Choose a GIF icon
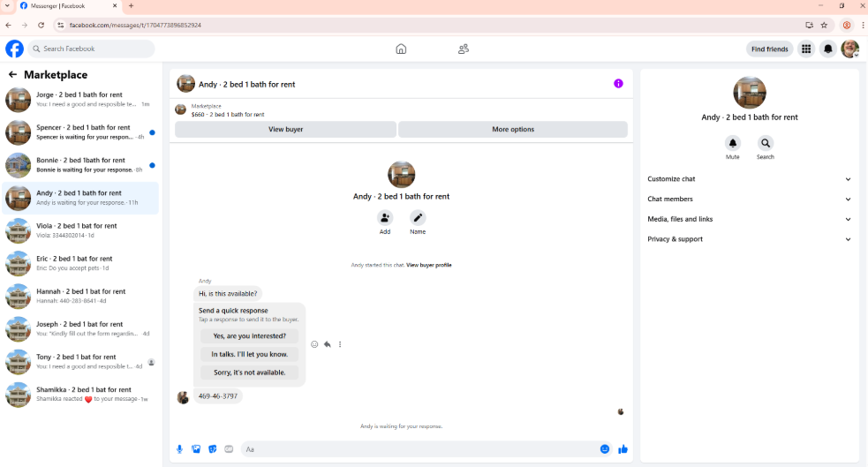Viewport: 868px width, 467px height. 229,449
